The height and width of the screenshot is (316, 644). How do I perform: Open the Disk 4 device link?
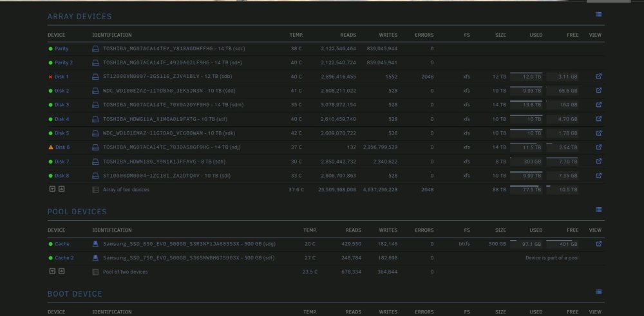62,119
